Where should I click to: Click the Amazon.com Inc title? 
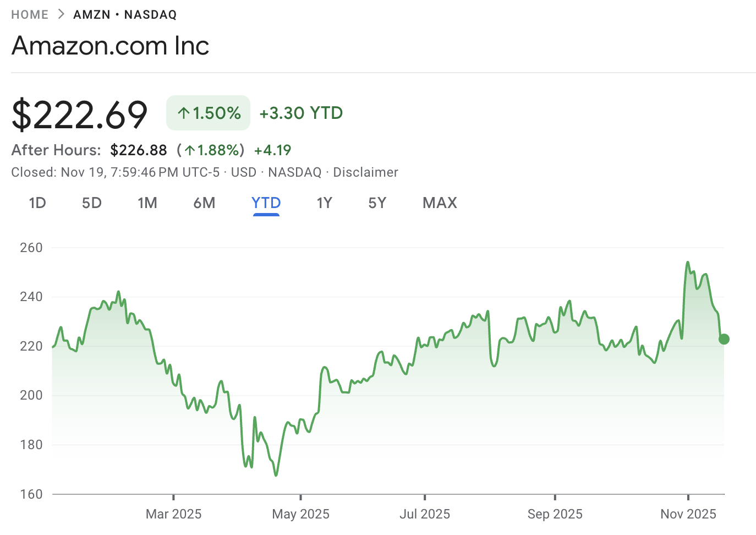(110, 46)
